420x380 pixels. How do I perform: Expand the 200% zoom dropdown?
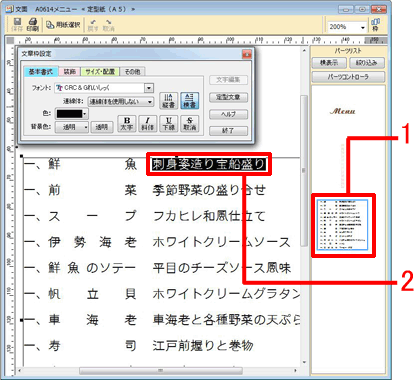click(363, 27)
